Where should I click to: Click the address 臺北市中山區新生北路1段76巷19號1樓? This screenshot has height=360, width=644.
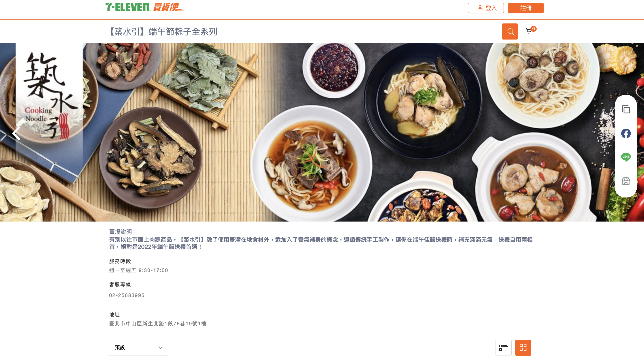(x=157, y=324)
